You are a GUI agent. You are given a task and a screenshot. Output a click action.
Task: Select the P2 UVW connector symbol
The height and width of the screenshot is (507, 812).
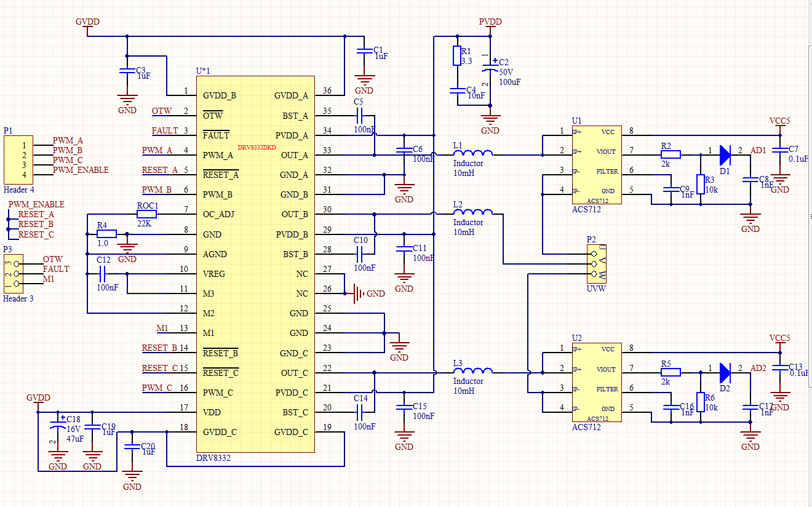point(597,263)
